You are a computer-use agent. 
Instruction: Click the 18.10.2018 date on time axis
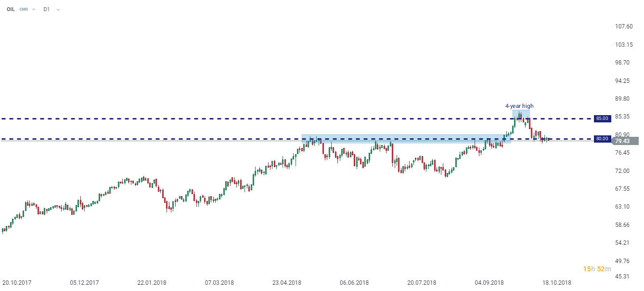coord(557,283)
